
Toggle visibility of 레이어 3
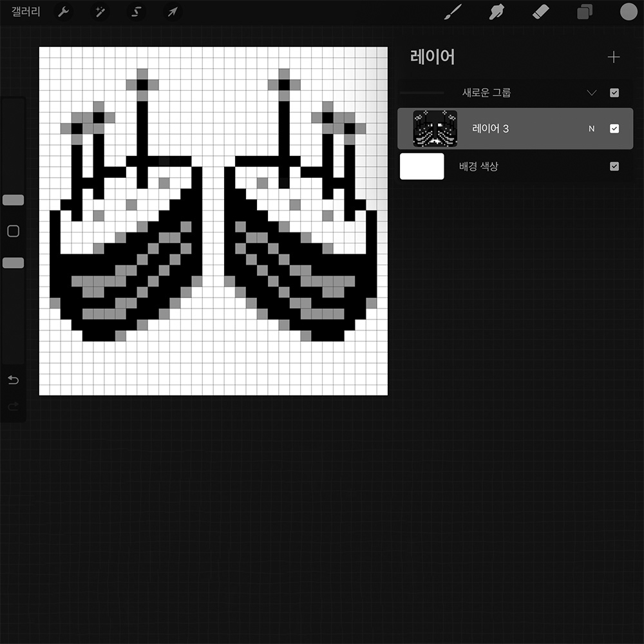[614, 129]
